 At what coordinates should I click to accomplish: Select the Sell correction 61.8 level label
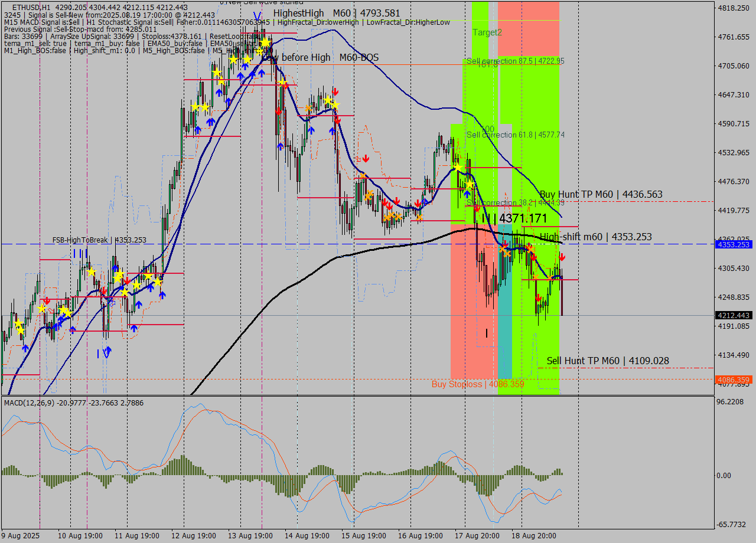coord(515,135)
